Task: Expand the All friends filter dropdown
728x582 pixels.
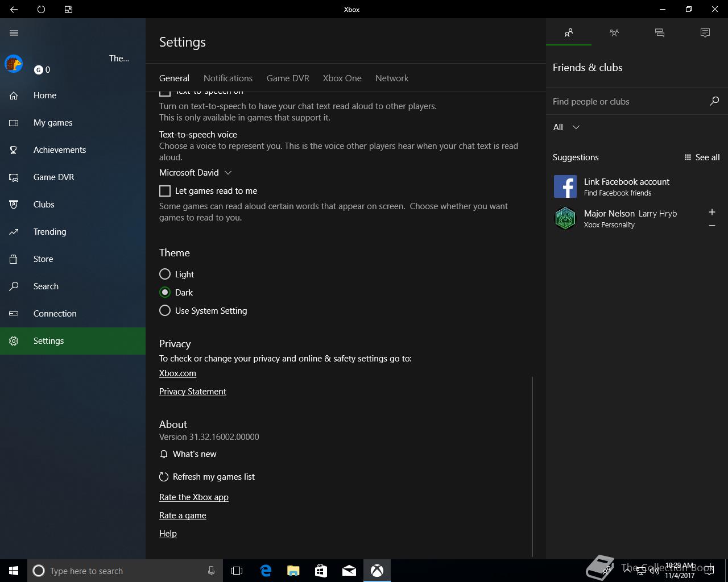Action: coord(566,127)
